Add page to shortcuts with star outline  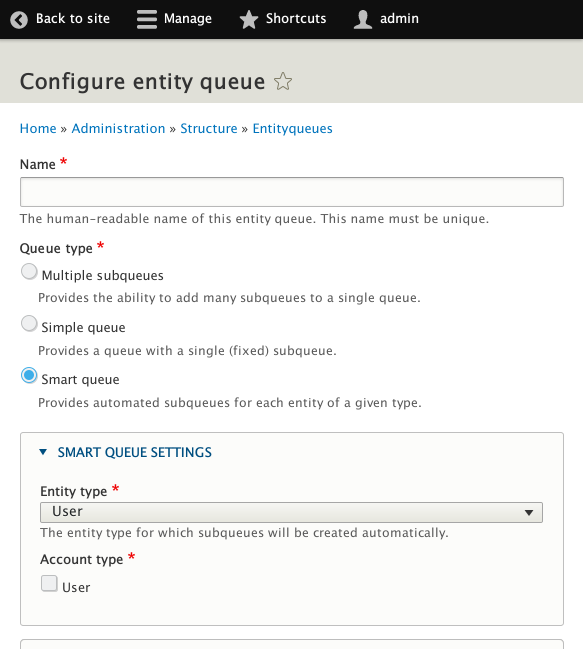(283, 81)
